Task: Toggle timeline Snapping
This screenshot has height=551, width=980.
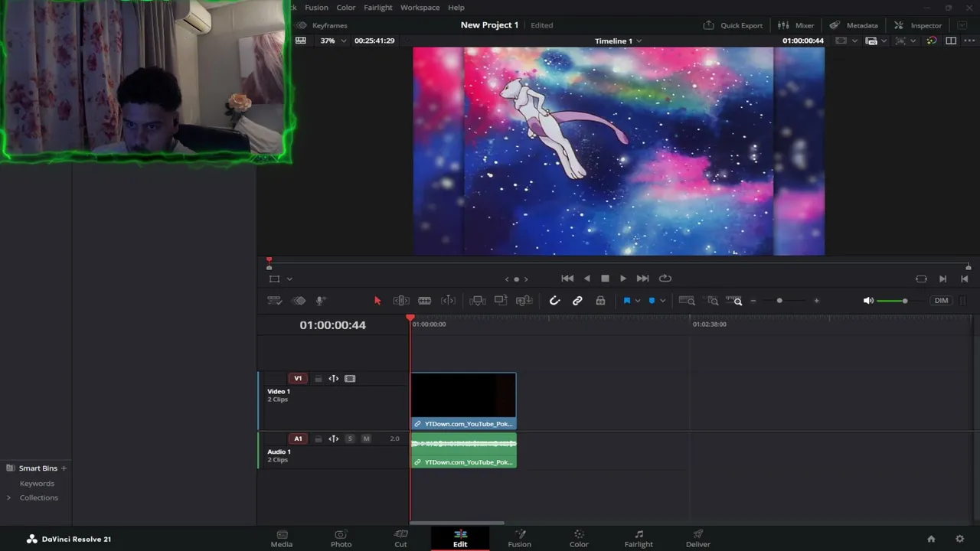Action: pos(554,301)
